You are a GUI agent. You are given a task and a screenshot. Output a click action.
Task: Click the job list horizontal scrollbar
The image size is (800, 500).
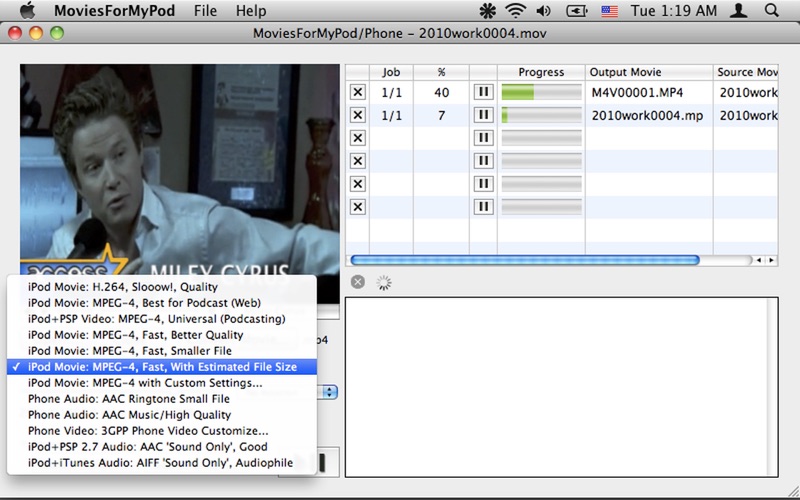(x=524, y=260)
